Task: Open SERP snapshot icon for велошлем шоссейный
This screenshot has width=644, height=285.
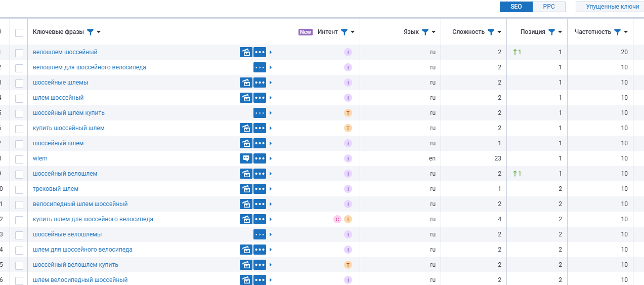Action: pyautogui.click(x=246, y=52)
